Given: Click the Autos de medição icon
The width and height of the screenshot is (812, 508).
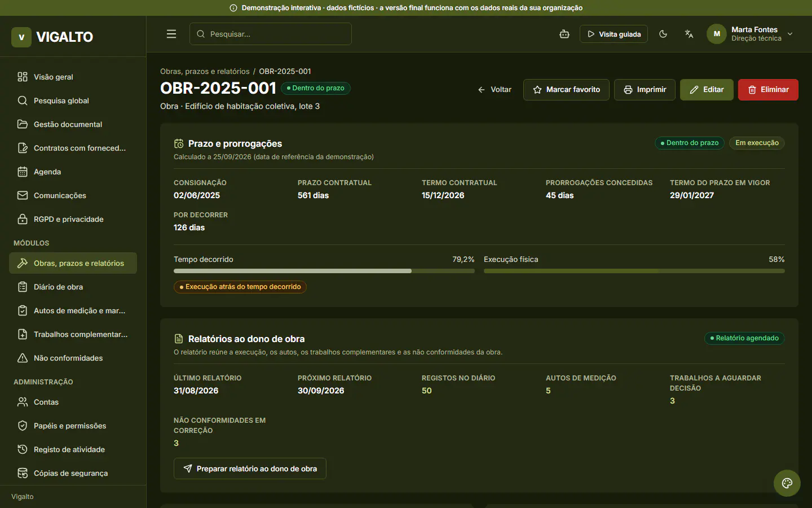Looking at the screenshot, I should pos(23,310).
